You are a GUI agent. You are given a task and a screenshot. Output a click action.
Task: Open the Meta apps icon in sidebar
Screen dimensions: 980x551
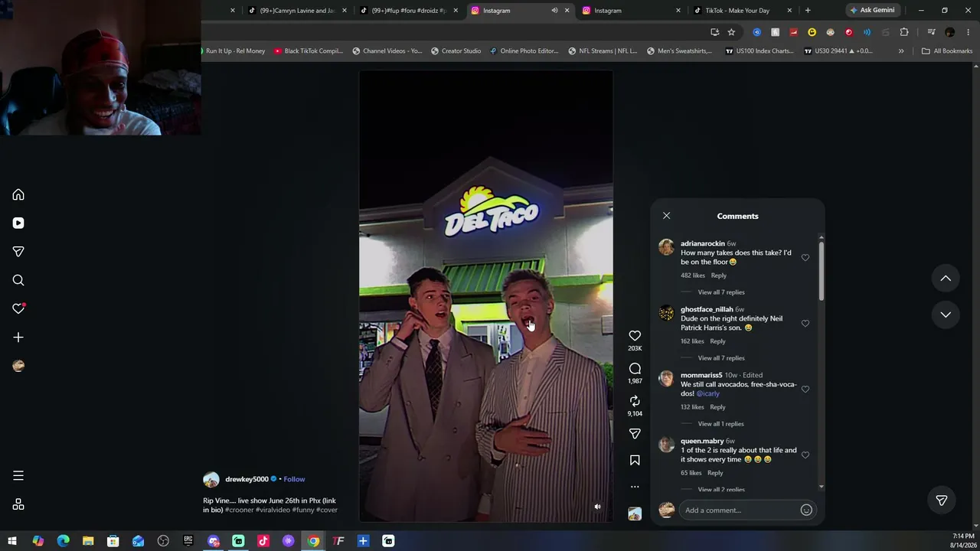click(x=18, y=504)
